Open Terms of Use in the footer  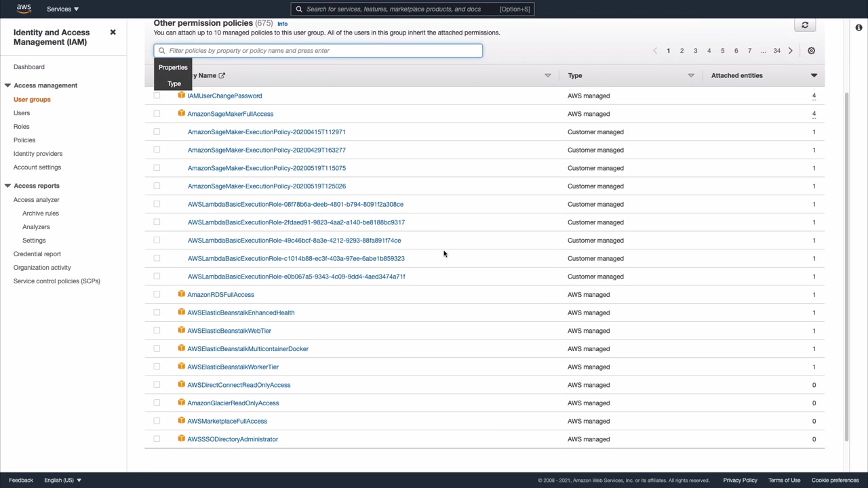pyautogui.click(x=784, y=480)
